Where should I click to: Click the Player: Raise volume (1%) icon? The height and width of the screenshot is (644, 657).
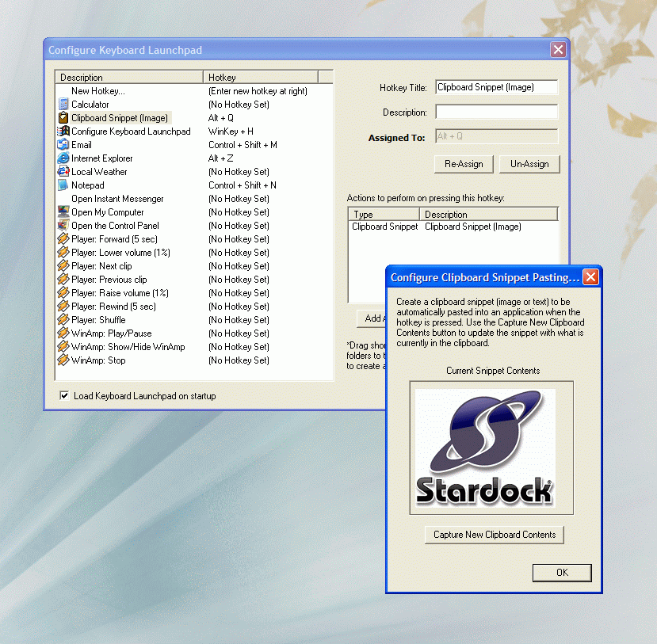63,292
